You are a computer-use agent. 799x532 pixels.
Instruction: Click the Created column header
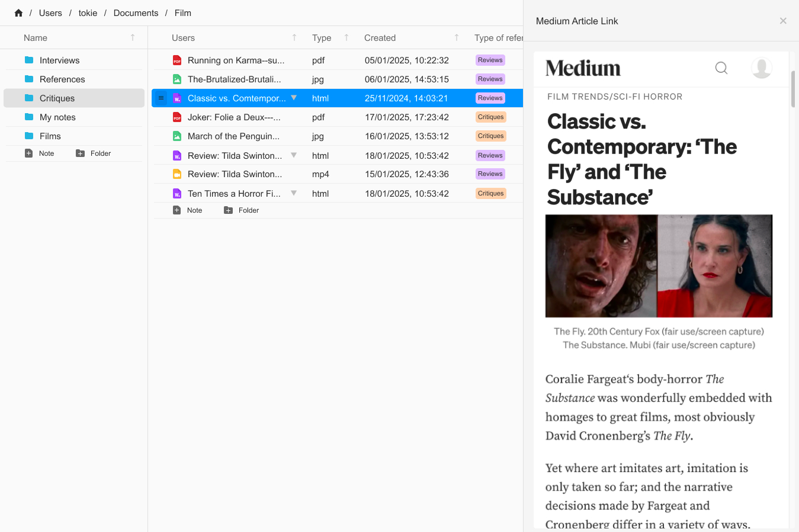tap(380, 38)
